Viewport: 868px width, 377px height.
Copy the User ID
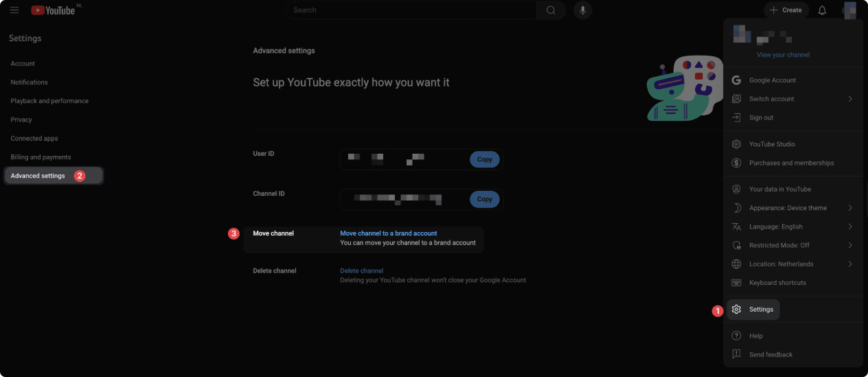[485, 159]
